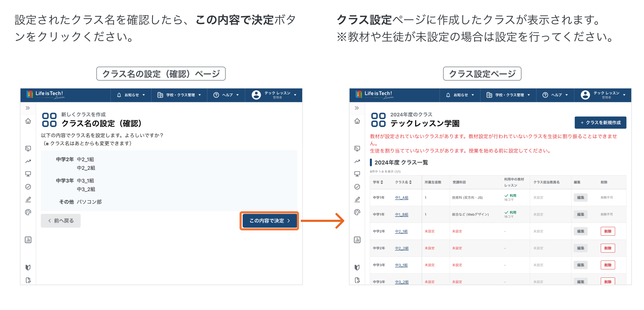Expand sidebar with double chevron on left page
The width and height of the screenshot is (644, 310).
[28, 108]
